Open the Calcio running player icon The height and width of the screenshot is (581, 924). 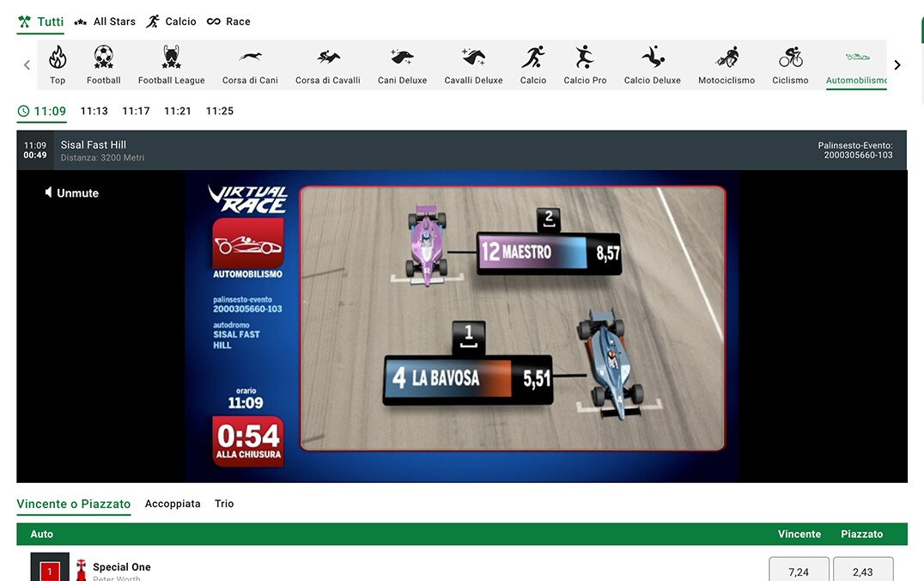point(533,58)
